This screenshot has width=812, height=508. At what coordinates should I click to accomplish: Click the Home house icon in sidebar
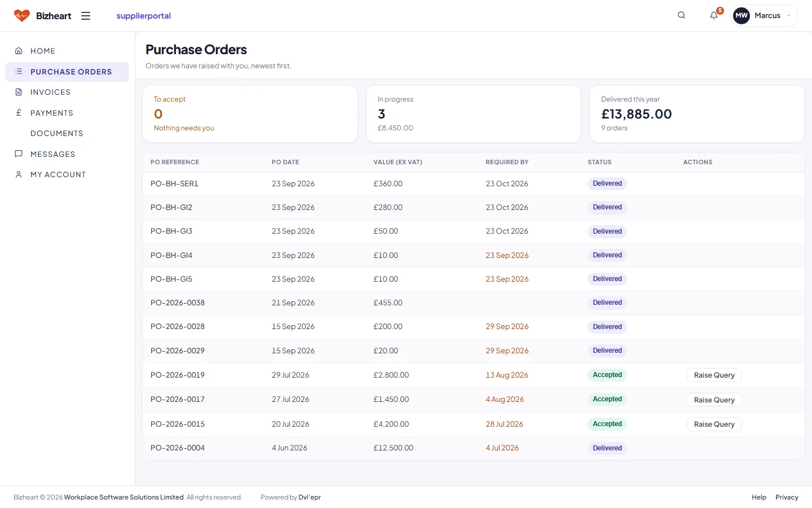pyautogui.click(x=19, y=51)
